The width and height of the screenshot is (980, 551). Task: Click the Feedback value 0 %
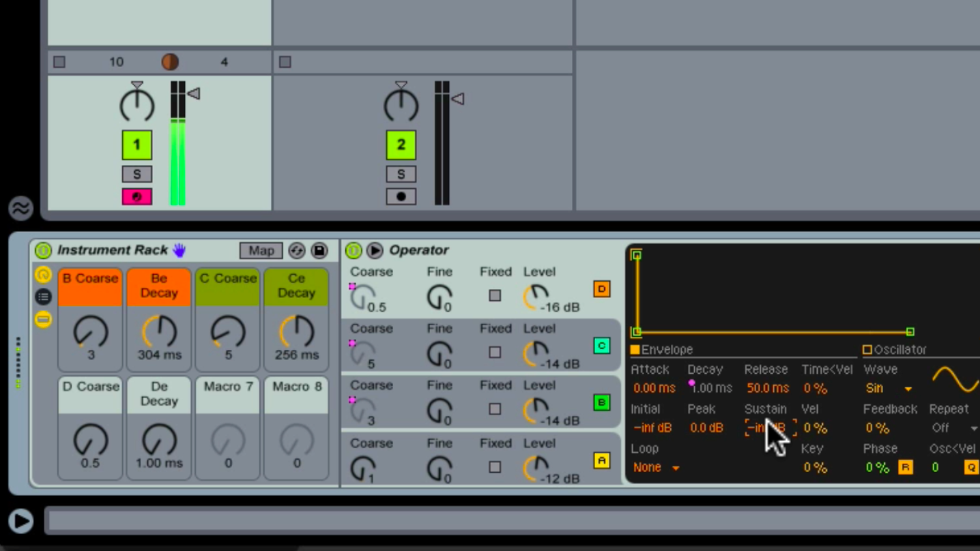point(877,428)
